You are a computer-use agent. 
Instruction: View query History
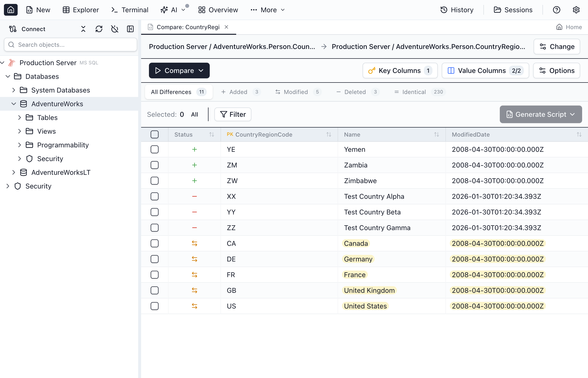(x=456, y=10)
